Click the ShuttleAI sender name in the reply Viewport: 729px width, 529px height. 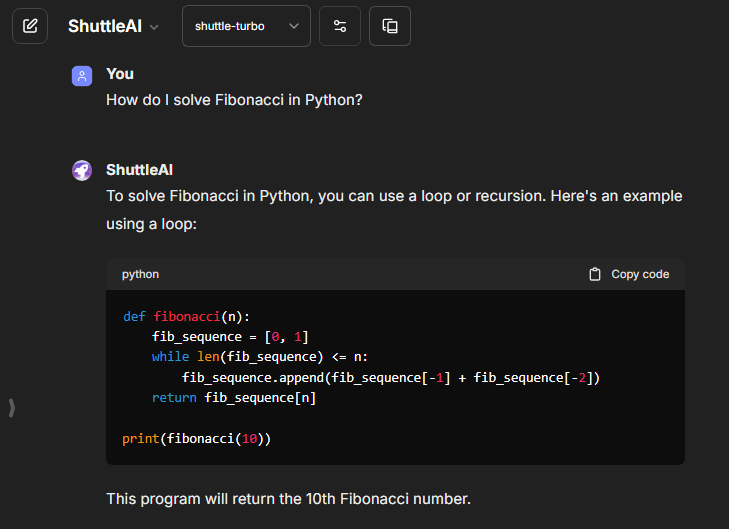tap(139, 170)
